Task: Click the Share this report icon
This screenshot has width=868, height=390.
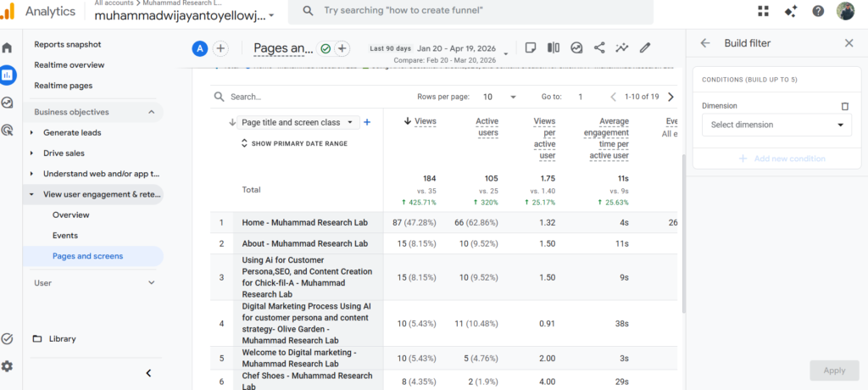Action: pyautogui.click(x=599, y=47)
